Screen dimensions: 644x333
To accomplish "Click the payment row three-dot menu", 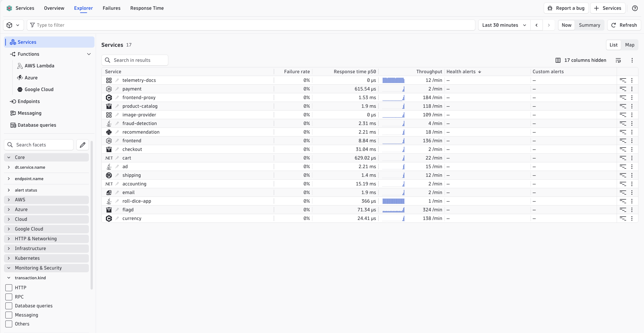I will pyautogui.click(x=632, y=89).
